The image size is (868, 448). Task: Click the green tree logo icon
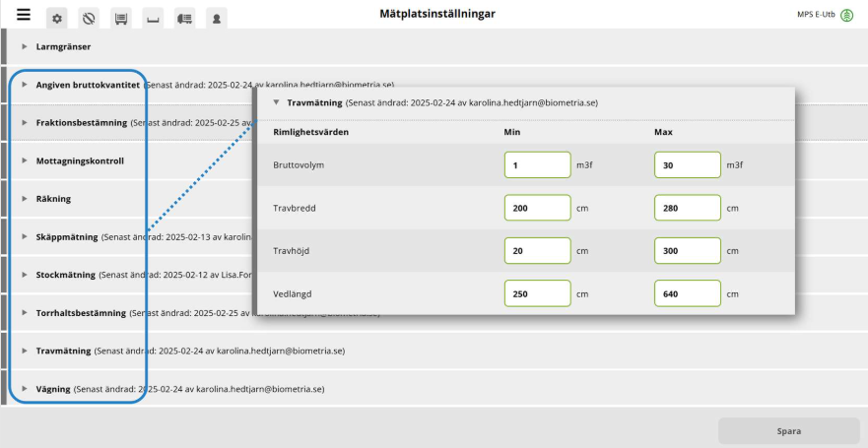tap(846, 15)
